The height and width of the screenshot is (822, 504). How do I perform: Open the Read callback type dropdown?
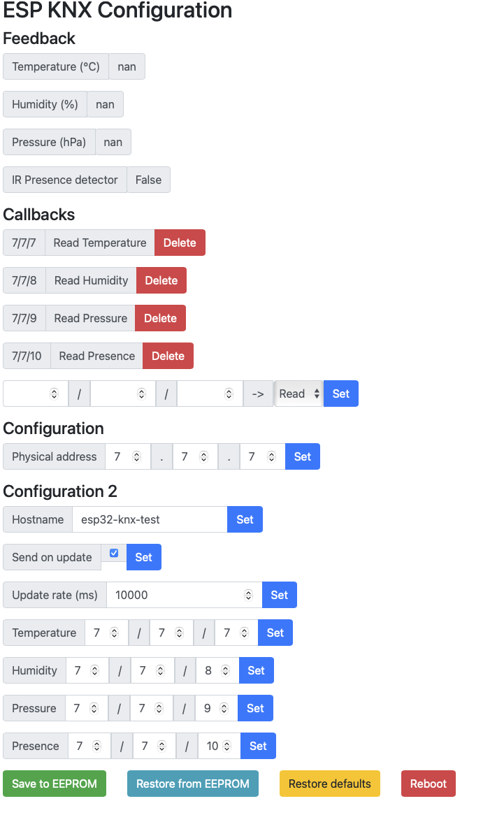[297, 394]
